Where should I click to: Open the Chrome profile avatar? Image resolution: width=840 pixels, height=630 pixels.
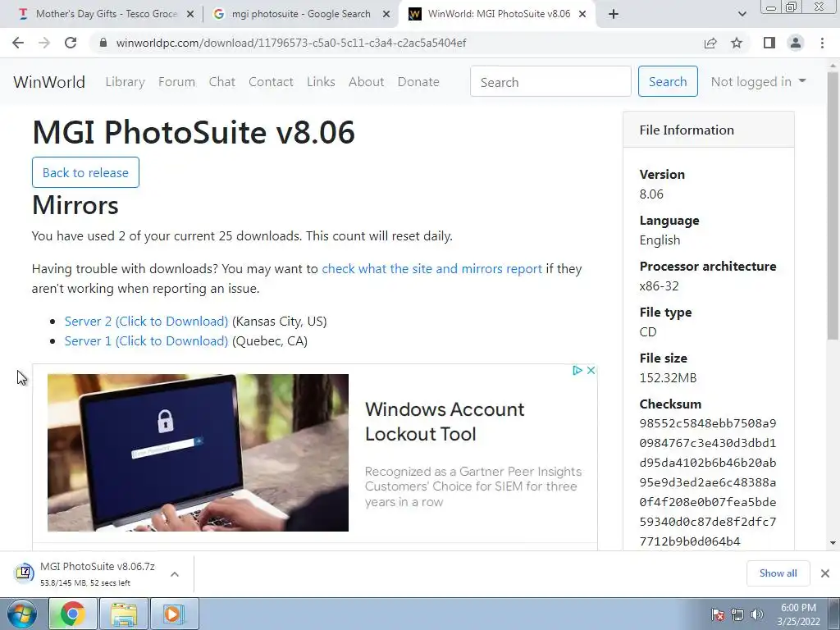click(796, 43)
